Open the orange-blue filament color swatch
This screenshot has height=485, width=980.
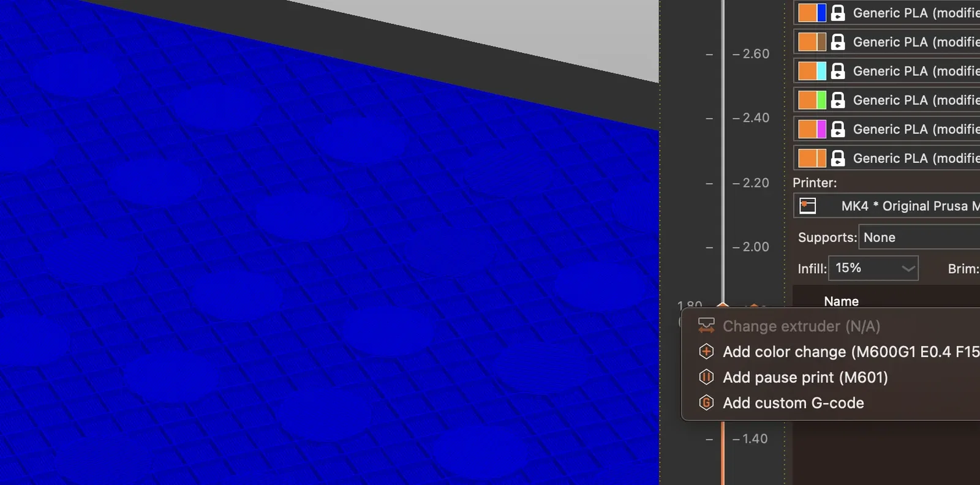point(812,13)
